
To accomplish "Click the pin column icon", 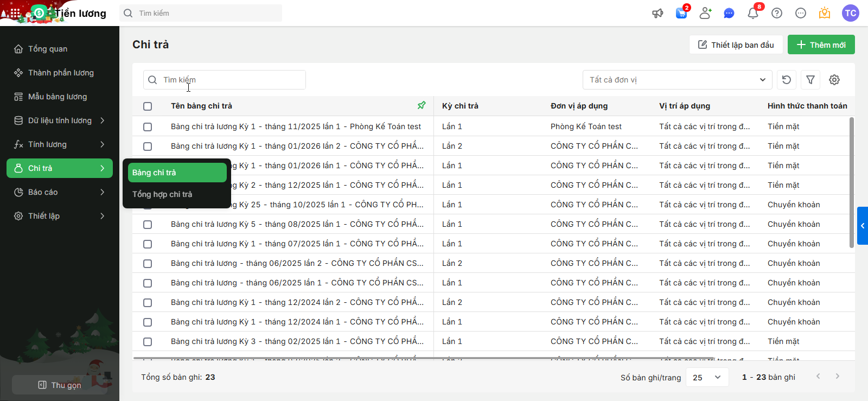I will [x=422, y=105].
